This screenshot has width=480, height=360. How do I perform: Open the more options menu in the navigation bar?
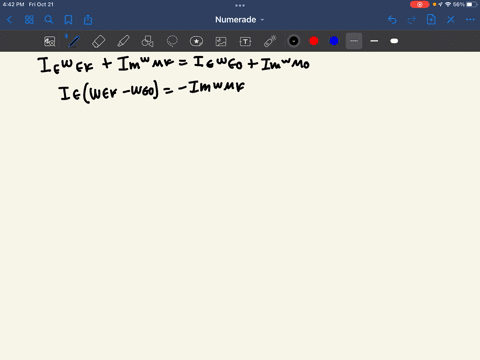tap(470, 20)
